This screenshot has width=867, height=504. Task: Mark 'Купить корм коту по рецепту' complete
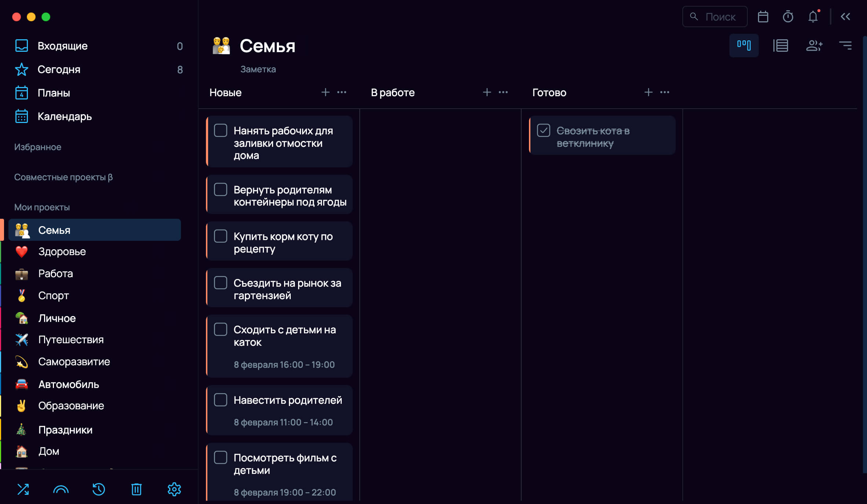pyautogui.click(x=220, y=236)
